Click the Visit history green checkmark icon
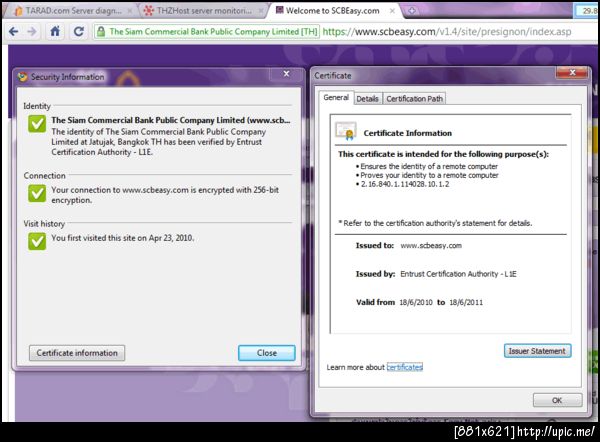600x442 pixels. (x=37, y=241)
